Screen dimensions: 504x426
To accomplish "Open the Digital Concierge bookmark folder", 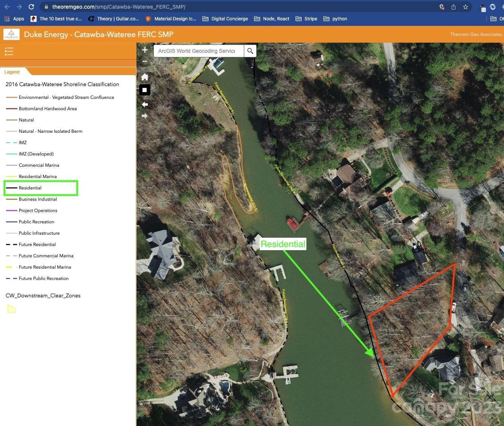I will pyautogui.click(x=225, y=18).
